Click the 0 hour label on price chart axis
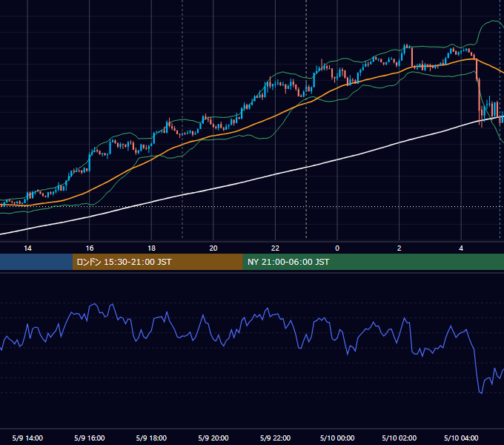The height and width of the screenshot is (445, 504). click(337, 248)
